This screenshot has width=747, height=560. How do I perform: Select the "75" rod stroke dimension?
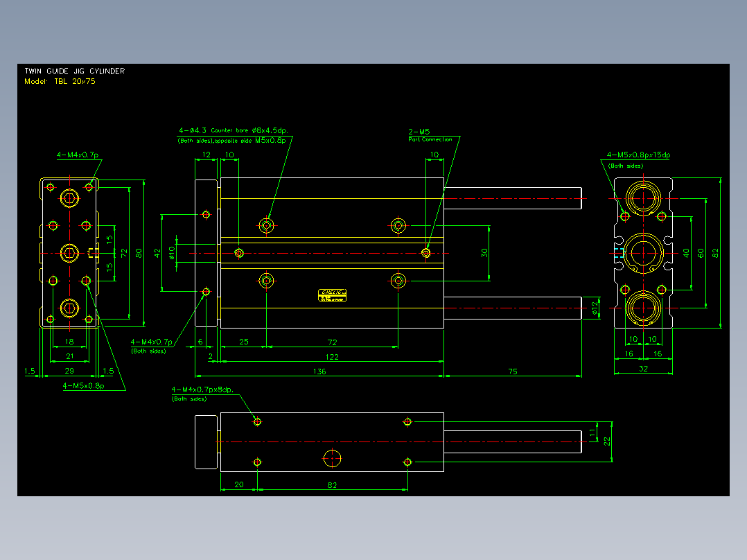coord(513,371)
